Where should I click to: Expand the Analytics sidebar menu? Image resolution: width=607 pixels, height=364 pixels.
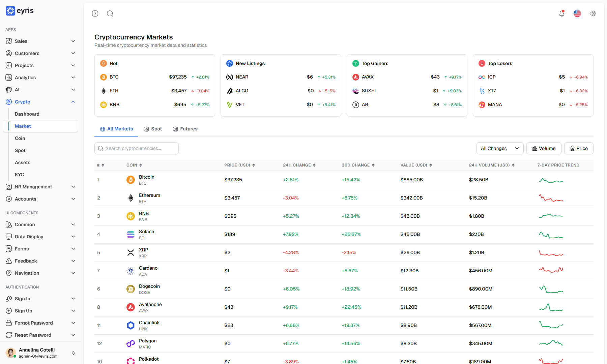coord(40,78)
